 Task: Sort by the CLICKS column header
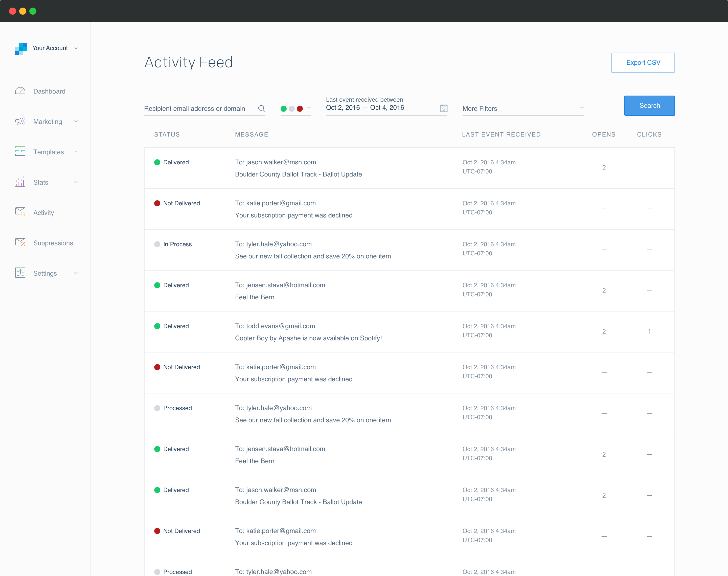coord(649,135)
